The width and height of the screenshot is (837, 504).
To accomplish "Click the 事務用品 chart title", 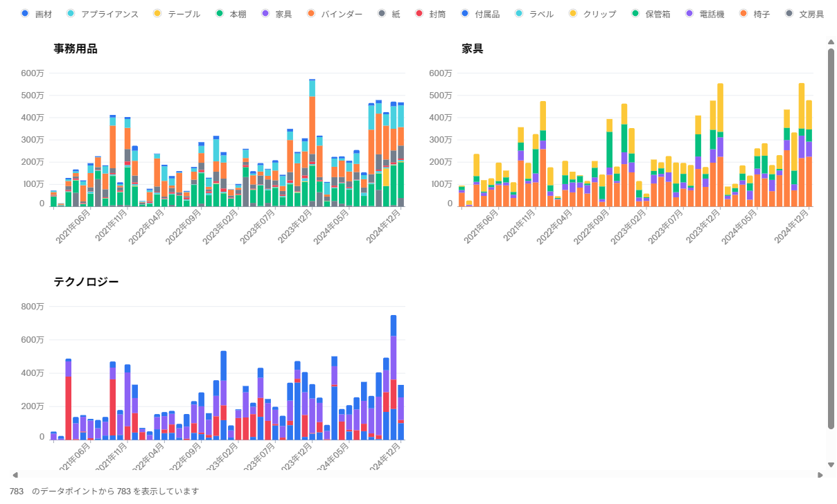I will pyautogui.click(x=76, y=48).
